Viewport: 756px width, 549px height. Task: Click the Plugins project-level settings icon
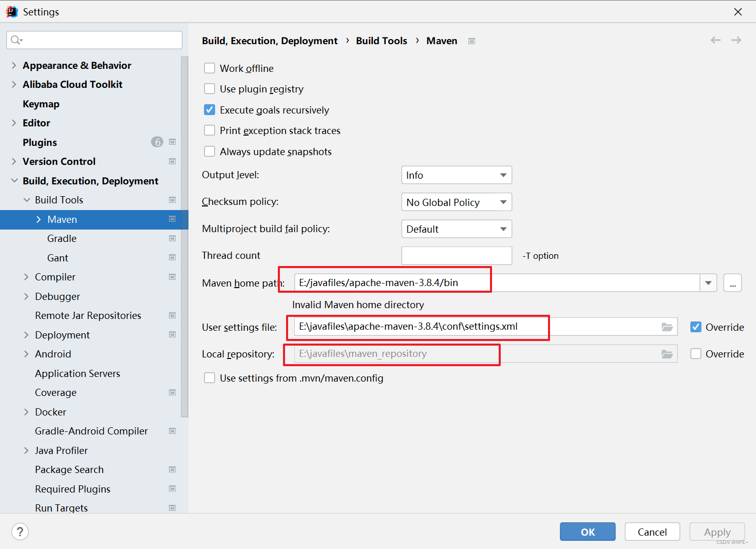(173, 142)
